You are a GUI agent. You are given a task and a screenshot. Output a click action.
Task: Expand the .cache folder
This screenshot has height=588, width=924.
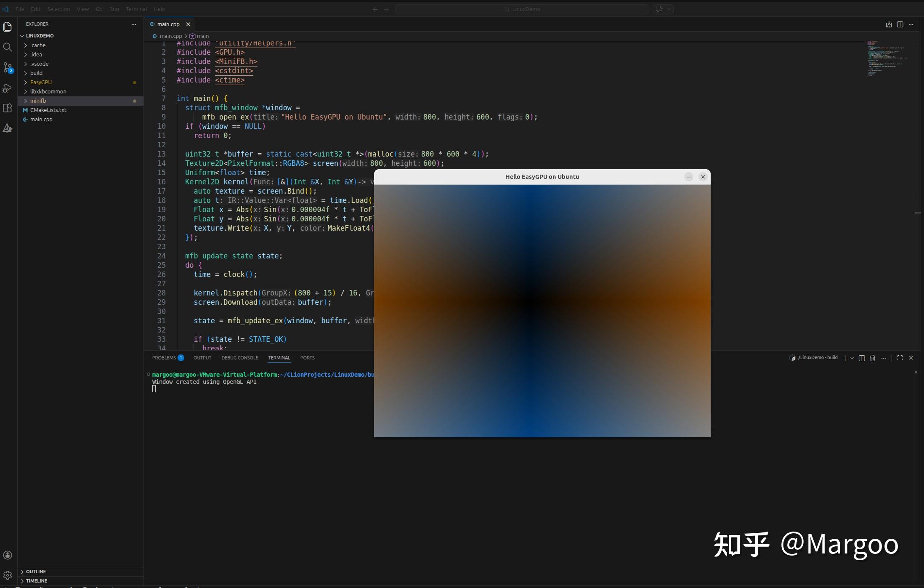coord(80,45)
